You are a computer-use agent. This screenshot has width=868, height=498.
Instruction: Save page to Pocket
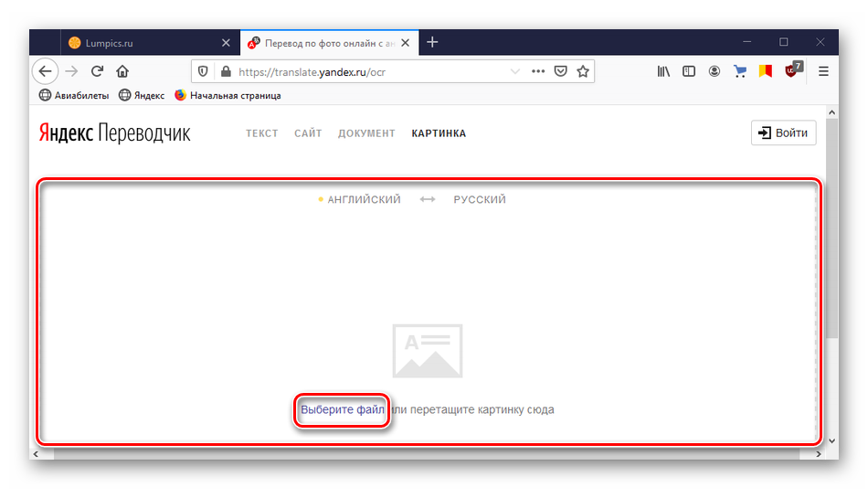click(x=561, y=71)
